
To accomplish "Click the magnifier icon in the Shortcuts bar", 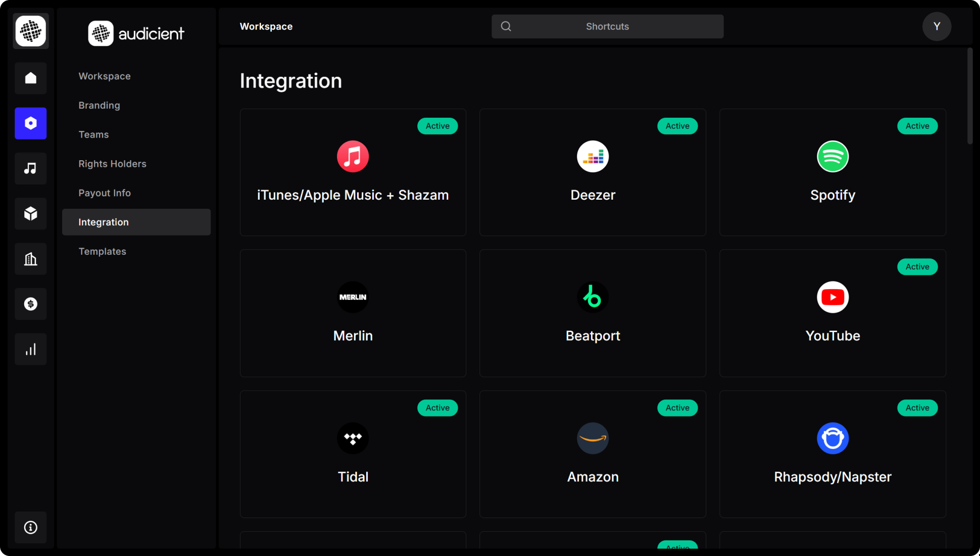I will 506,26.
